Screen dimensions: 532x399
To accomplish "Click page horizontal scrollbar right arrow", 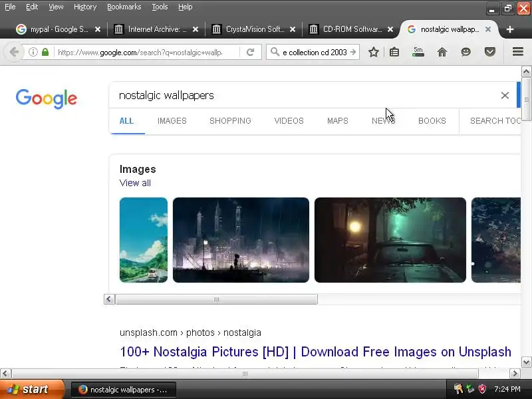I will tap(515, 374).
